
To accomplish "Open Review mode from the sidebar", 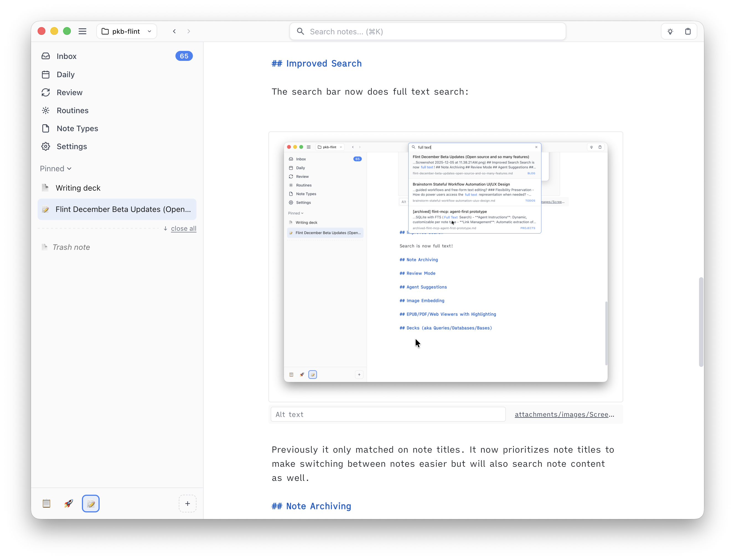I will (x=69, y=92).
